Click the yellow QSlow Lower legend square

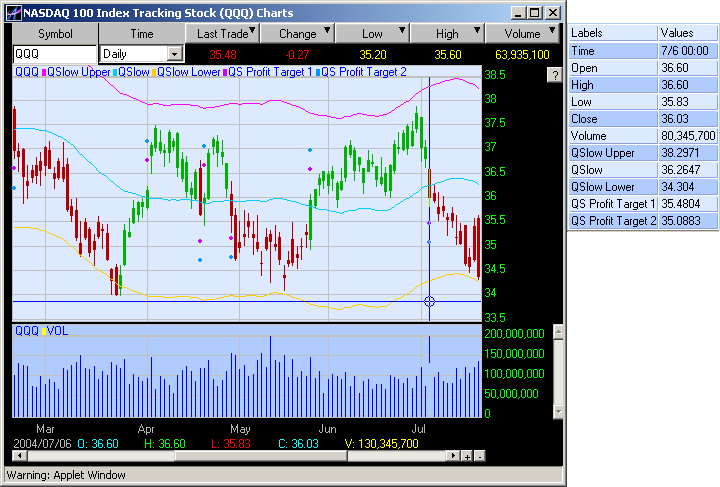pos(154,72)
